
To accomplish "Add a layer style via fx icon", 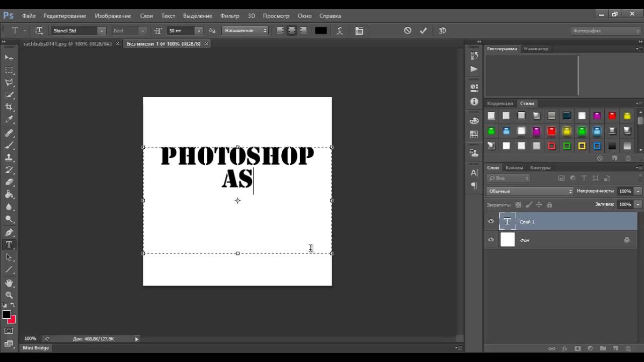I will pos(565,348).
